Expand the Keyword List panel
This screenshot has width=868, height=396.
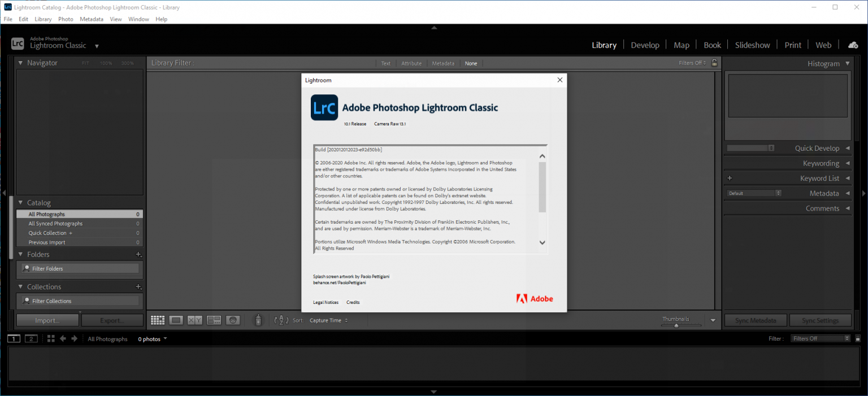click(847, 178)
